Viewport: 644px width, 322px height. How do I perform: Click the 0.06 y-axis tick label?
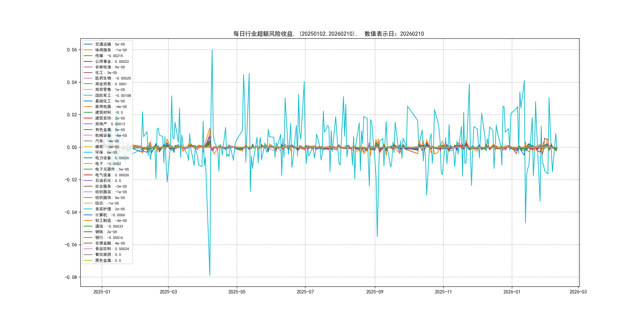coord(72,50)
